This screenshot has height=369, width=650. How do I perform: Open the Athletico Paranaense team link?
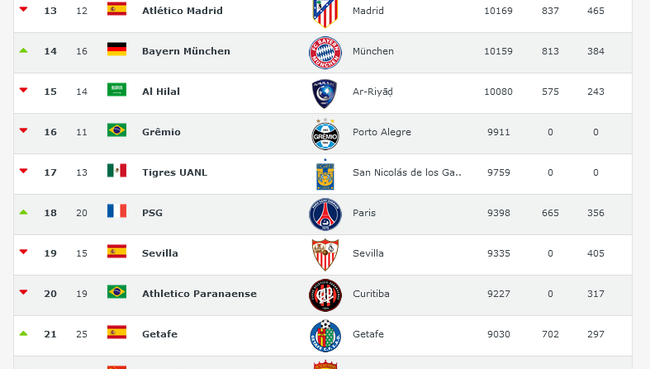[x=199, y=294]
